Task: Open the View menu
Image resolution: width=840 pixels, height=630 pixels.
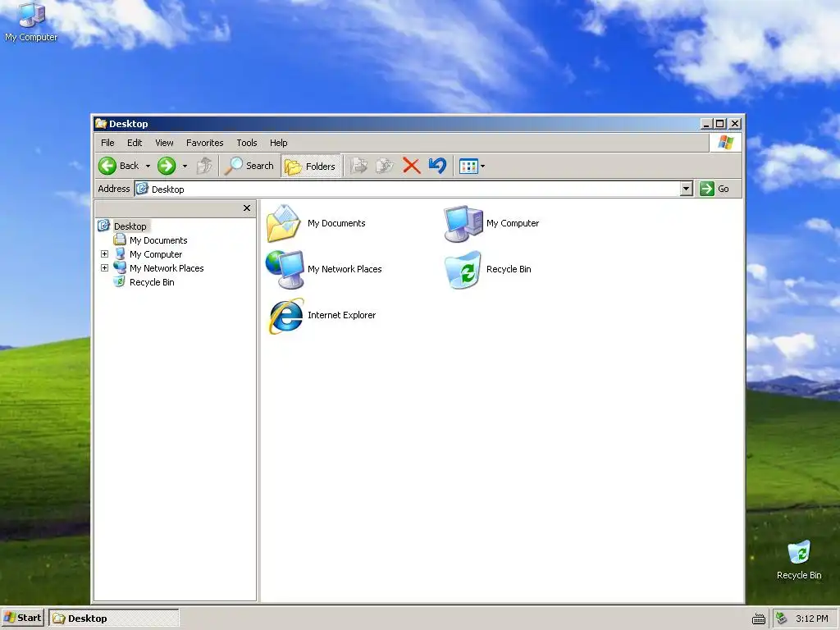Action: coord(164,143)
